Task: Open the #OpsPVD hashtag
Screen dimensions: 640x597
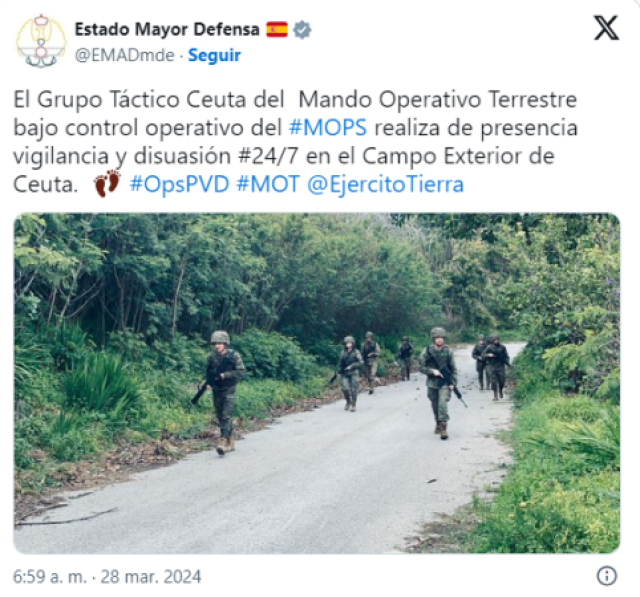Action: [x=179, y=184]
